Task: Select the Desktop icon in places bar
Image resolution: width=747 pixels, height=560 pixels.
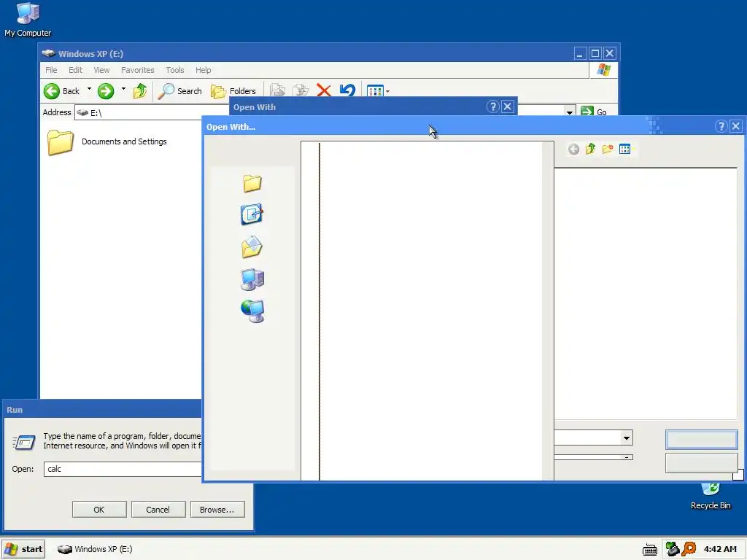Action: [x=252, y=214]
